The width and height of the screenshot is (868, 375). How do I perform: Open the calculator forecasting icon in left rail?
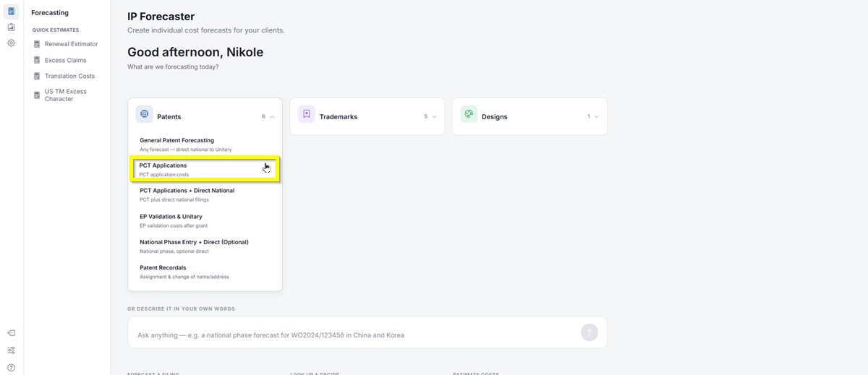(11, 12)
